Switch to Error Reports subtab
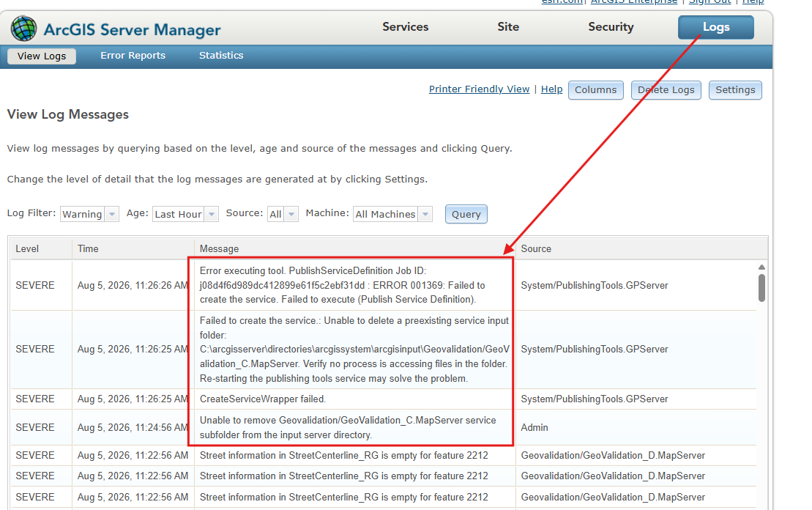 coord(133,56)
